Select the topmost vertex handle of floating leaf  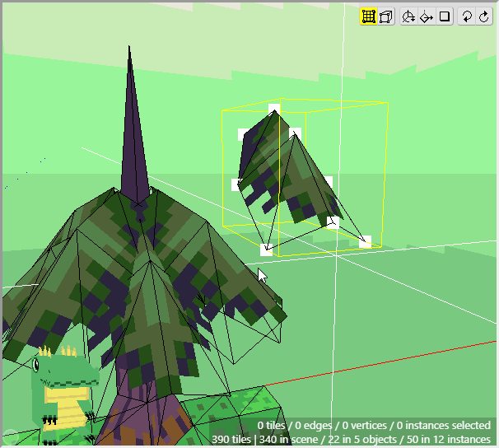tap(274, 109)
